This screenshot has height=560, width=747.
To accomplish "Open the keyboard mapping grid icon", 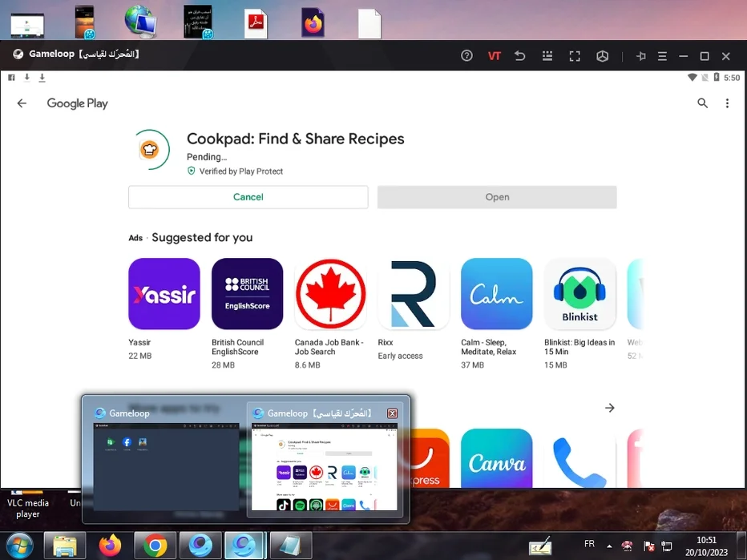I will pyautogui.click(x=547, y=56).
